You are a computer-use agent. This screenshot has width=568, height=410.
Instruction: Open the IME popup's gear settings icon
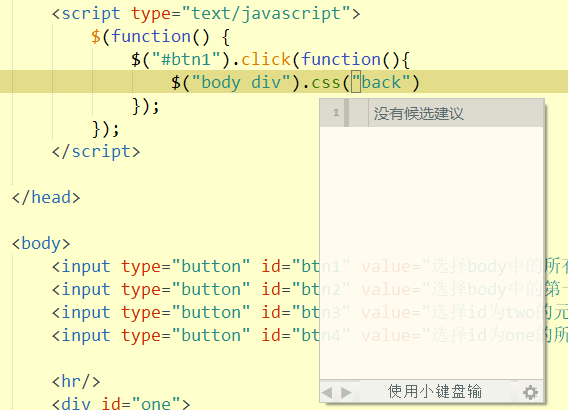pyautogui.click(x=530, y=392)
